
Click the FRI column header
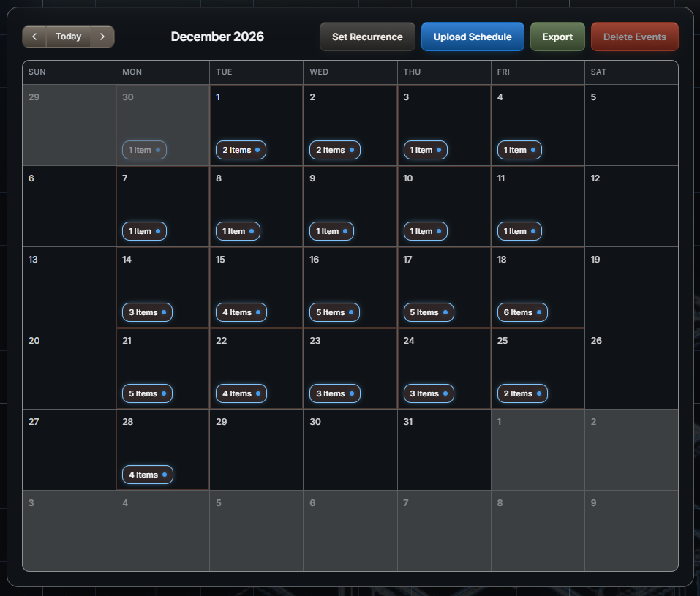coord(538,72)
